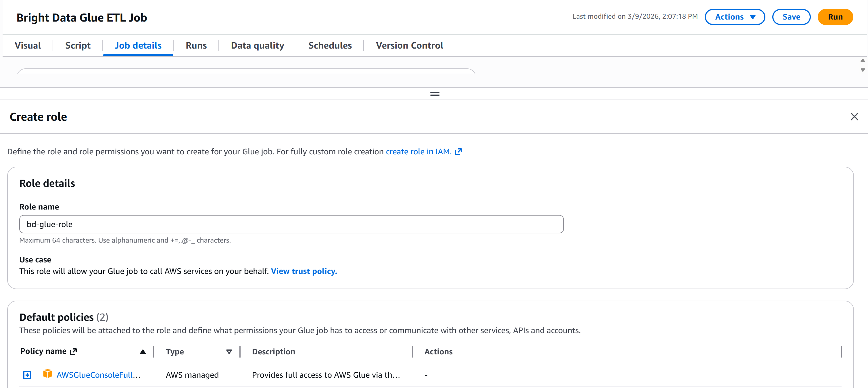Close the Create role panel

[x=854, y=116]
